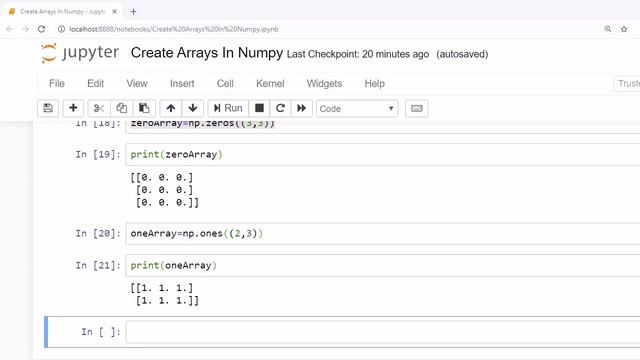Rename the notebook title Create Arrays In Numpy
This screenshot has height=360, width=640.
tap(207, 53)
